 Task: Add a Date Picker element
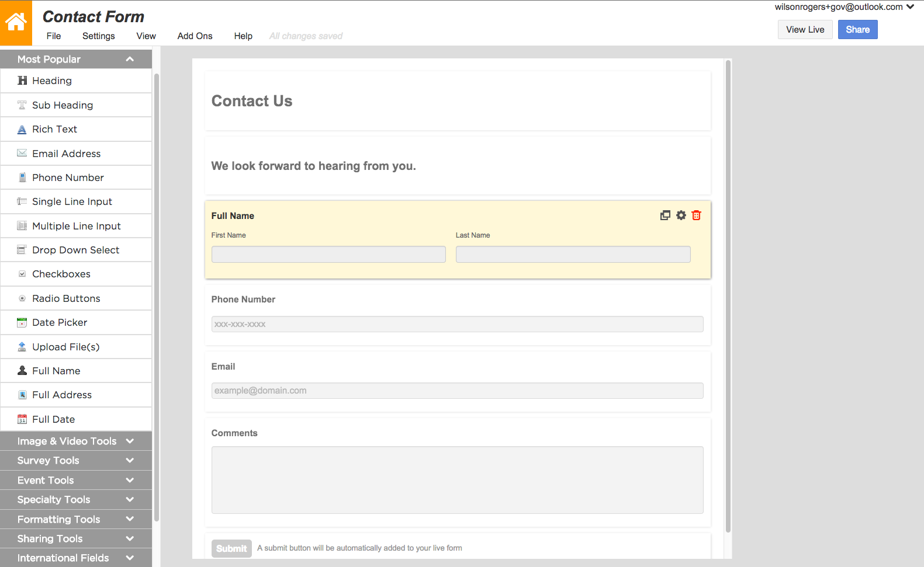(60, 322)
